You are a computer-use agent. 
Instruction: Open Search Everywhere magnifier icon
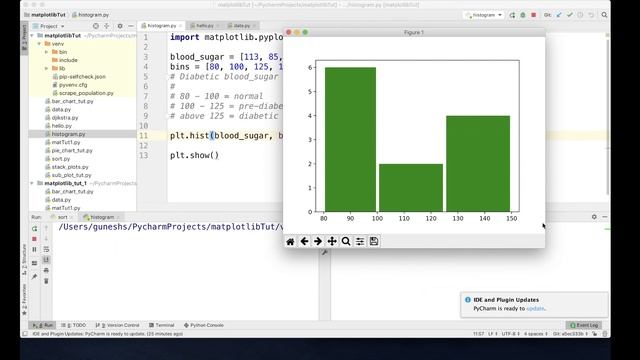click(604, 15)
